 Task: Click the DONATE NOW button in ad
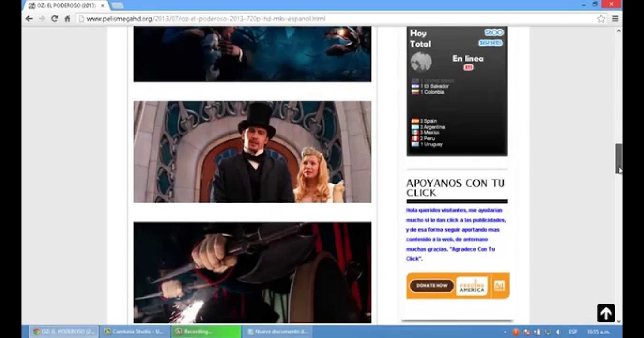tap(432, 285)
